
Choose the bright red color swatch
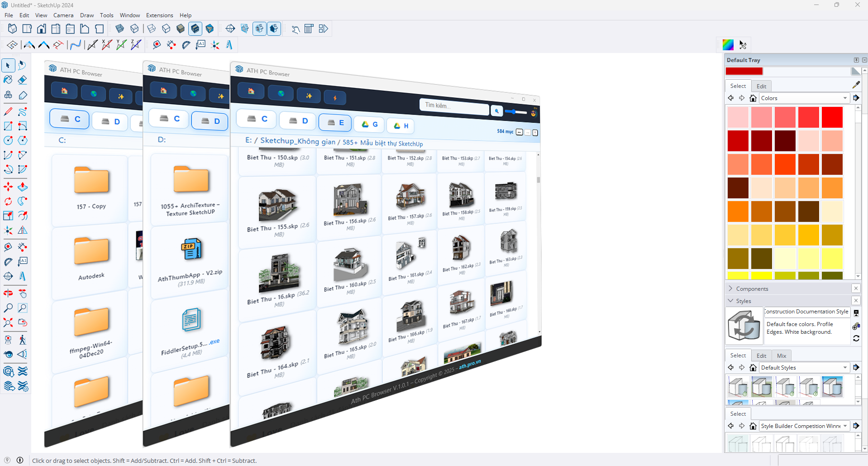coord(832,117)
